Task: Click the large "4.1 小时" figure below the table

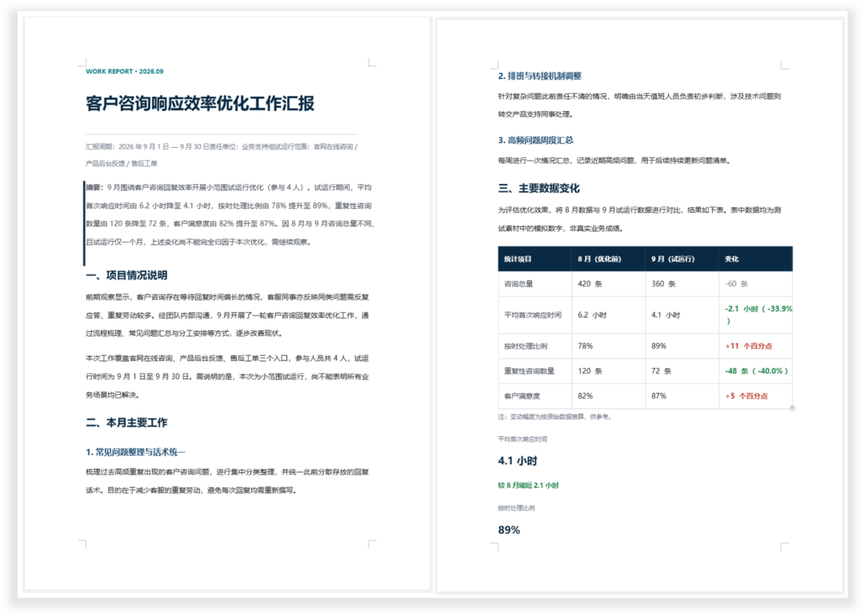Action: 518,461
